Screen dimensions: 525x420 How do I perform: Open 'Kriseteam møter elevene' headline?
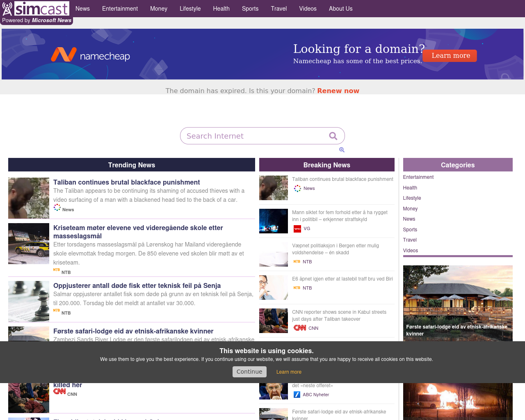pyautogui.click(x=138, y=232)
